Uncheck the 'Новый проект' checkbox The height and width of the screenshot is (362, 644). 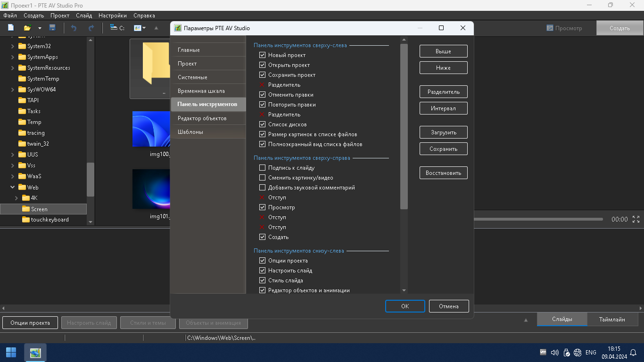(263, 55)
